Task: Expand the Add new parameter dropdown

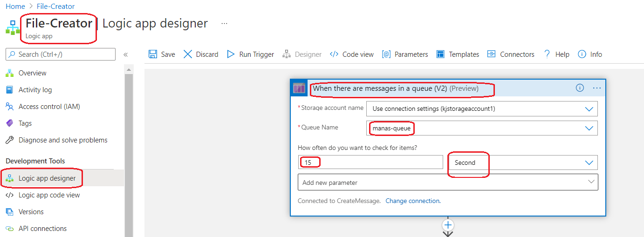Action: [x=448, y=183]
